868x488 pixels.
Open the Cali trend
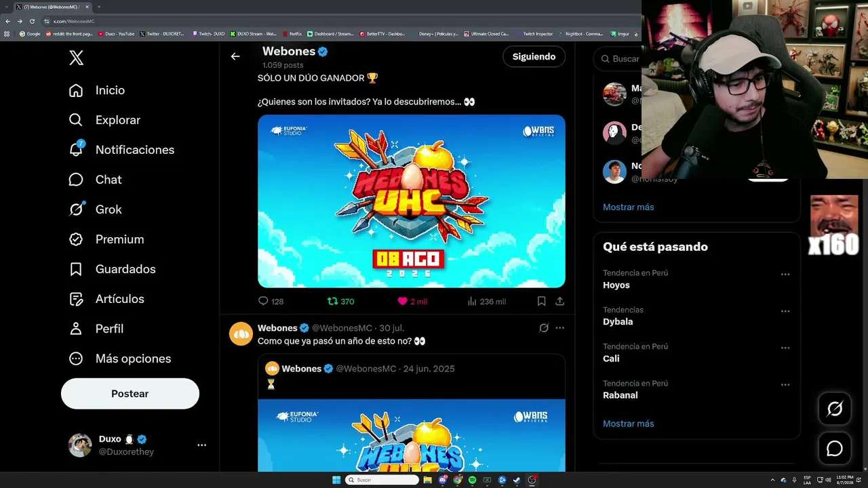click(x=611, y=359)
